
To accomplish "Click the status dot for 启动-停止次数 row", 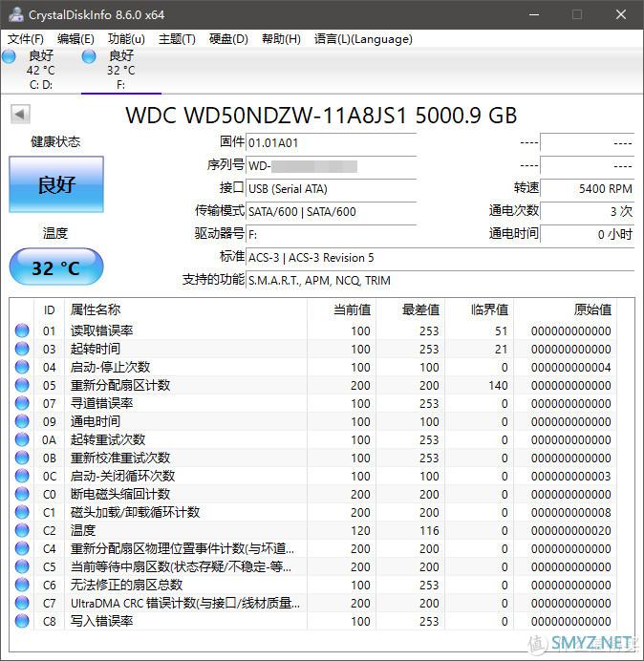I will coord(22,367).
